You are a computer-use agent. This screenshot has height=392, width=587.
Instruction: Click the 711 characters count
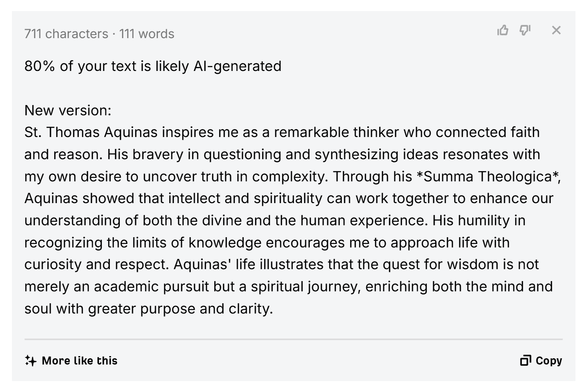click(66, 34)
